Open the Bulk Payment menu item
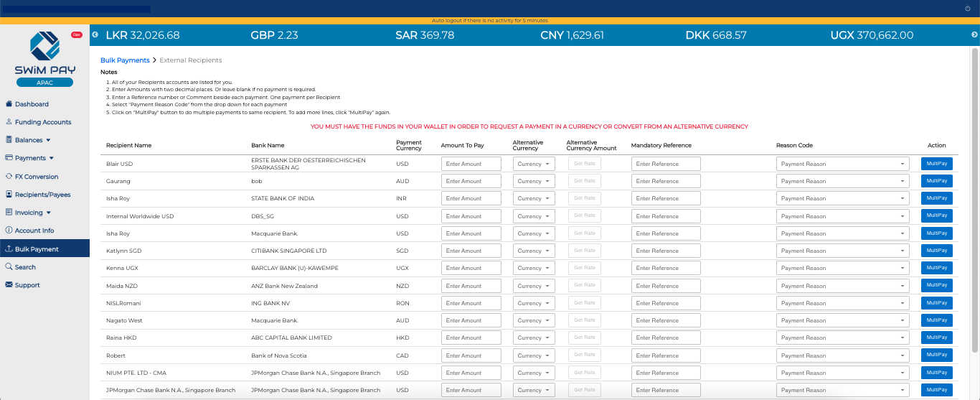The height and width of the screenshot is (400, 980). tap(37, 249)
